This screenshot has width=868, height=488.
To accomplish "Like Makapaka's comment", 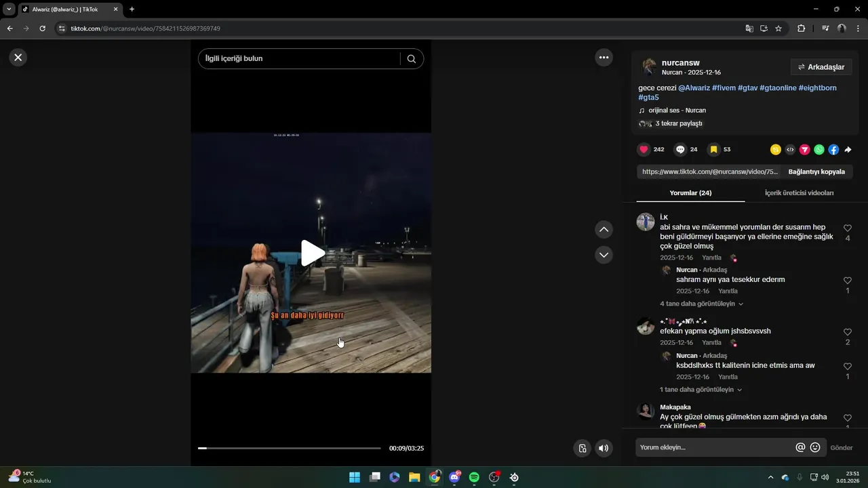I will click(848, 418).
